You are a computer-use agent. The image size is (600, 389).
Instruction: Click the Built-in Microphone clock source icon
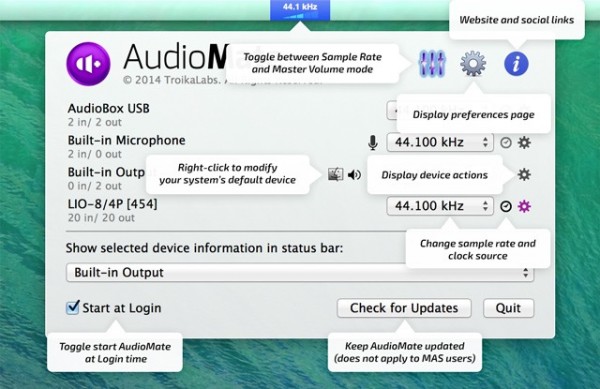tap(506, 143)
